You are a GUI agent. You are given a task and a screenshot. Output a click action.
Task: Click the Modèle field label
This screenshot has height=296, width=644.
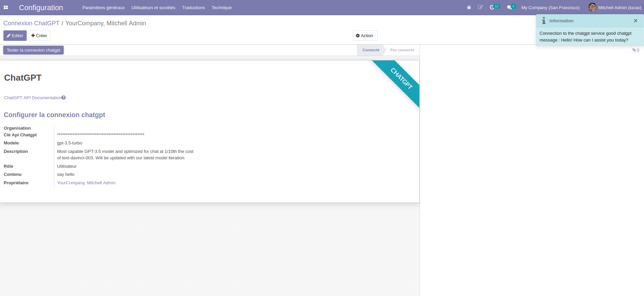(x=11, y=143)
